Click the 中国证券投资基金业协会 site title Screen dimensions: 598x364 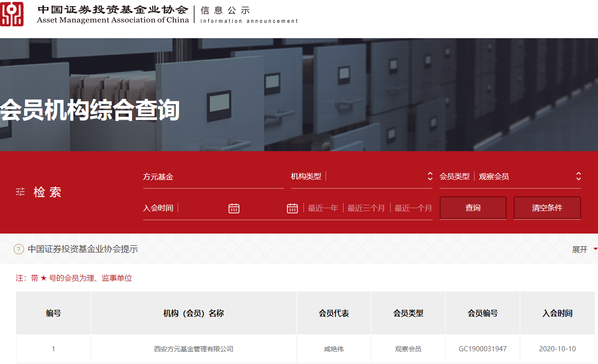[x=113, y=9]
